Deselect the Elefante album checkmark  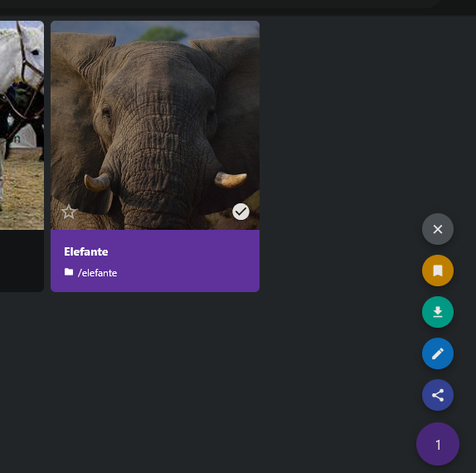coord(240,212)
